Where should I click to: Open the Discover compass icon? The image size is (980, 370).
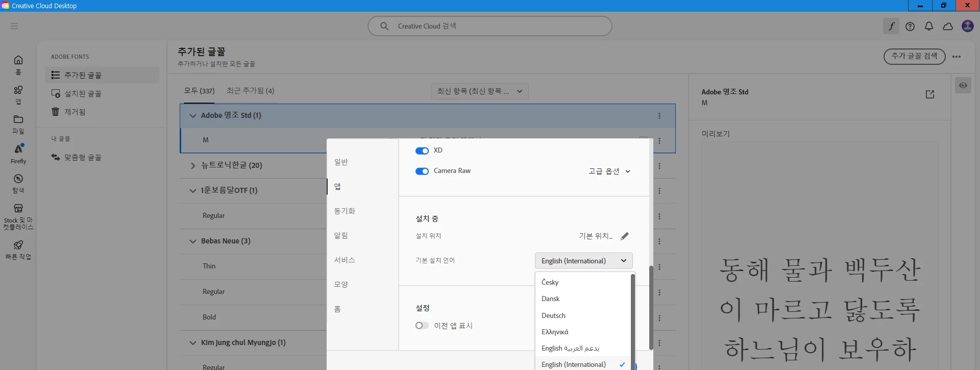point(18,179)
